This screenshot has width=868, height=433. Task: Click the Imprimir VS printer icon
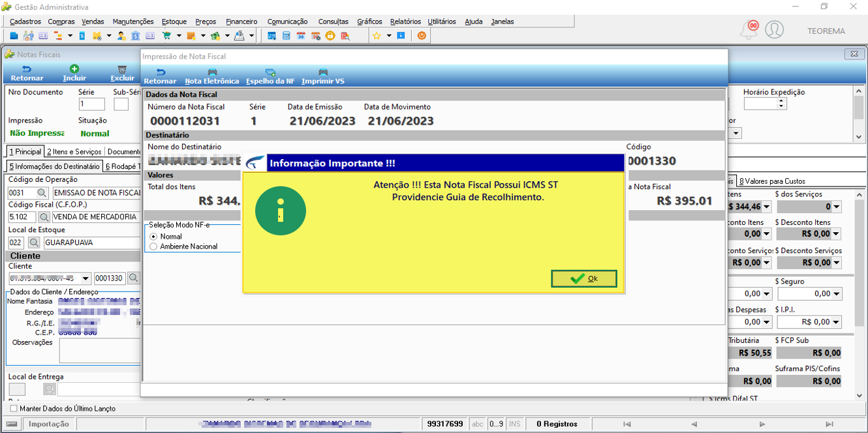pos(323,72)
